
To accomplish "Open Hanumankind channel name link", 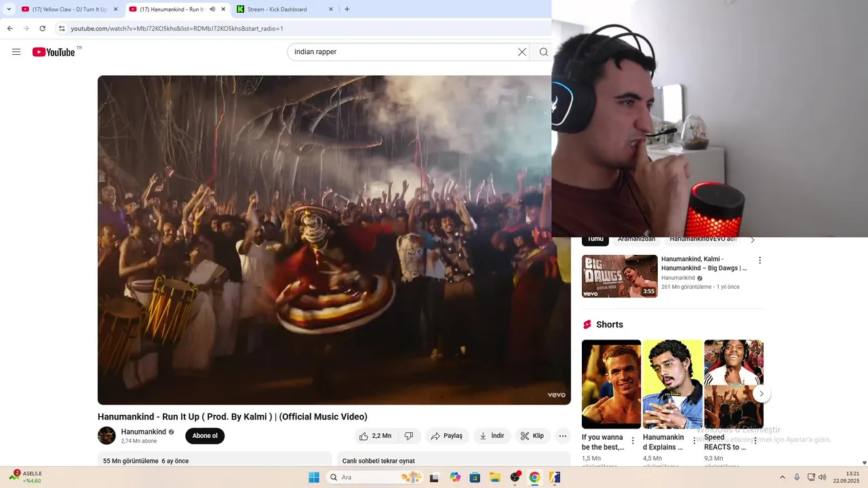I will pos(143,432).
